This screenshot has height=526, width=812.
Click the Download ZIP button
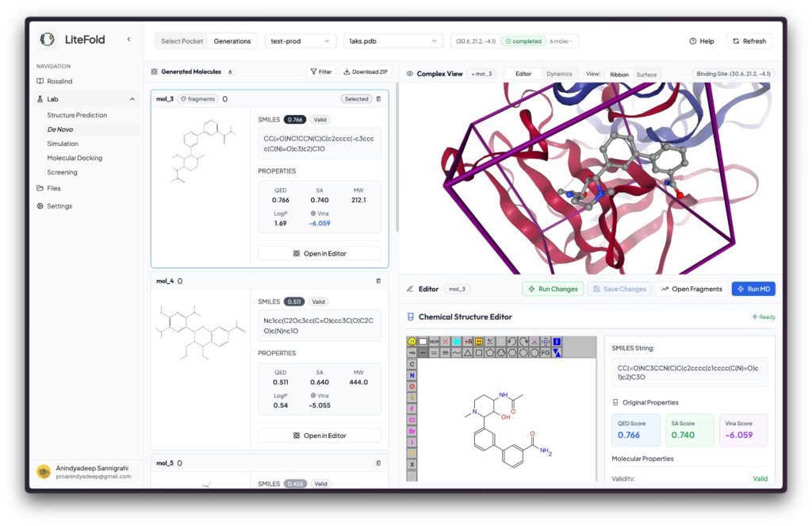pyautogui.click(x=366, y=71)
